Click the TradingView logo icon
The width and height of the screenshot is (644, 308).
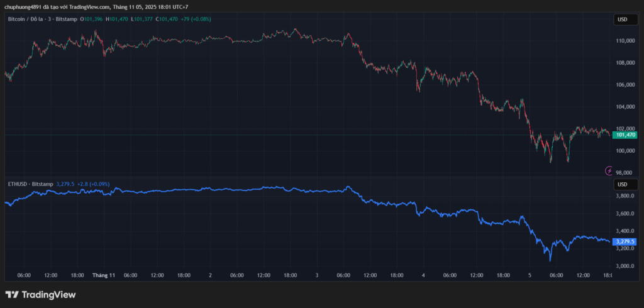(x=11, y=295)
